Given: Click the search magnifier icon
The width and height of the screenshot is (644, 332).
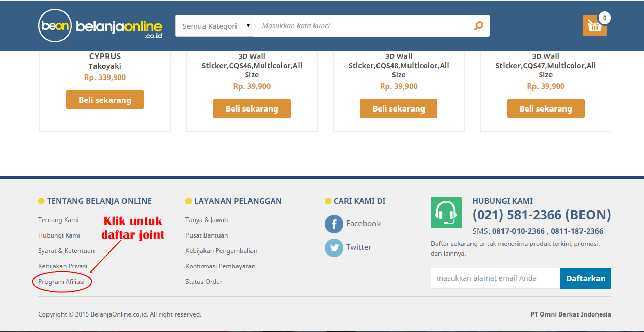Looking at the screenshot, I should point(478,25).
